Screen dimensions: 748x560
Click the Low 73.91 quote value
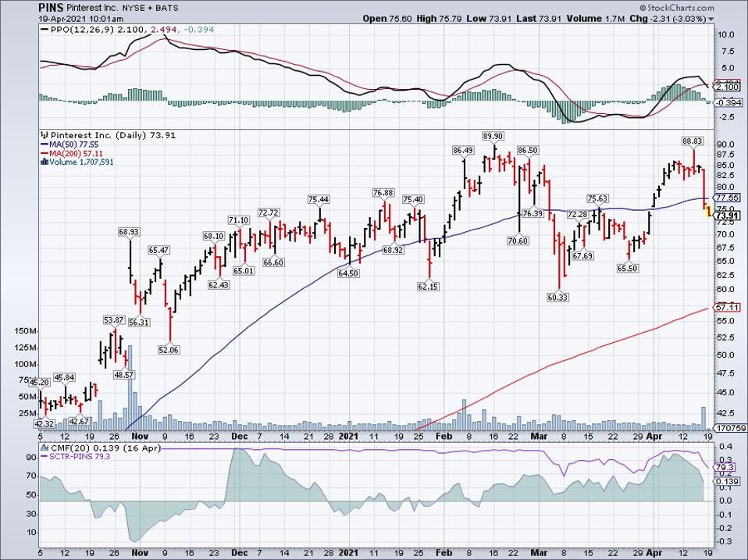489,19
